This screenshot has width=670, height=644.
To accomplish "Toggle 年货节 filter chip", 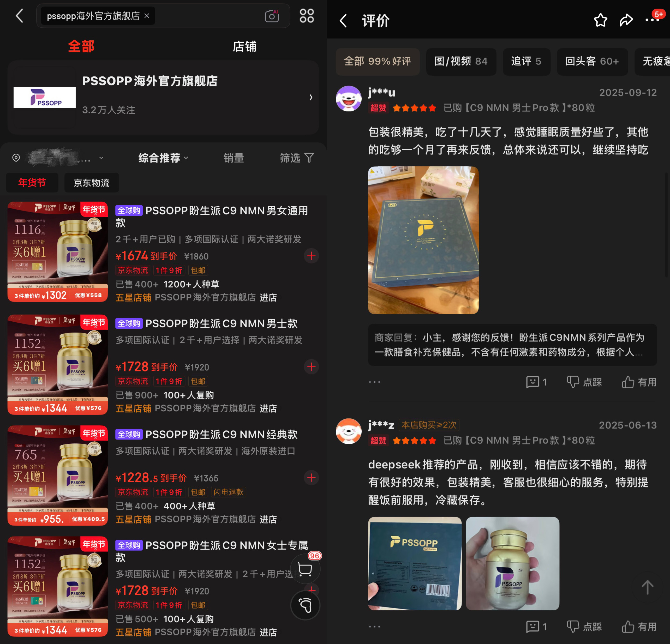I will (x=32, y=183).
